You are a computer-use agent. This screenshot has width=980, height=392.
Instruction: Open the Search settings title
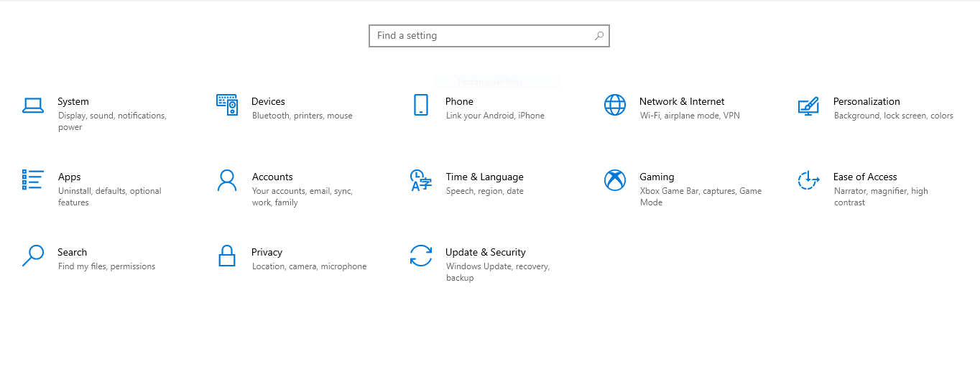pos(73,252)
